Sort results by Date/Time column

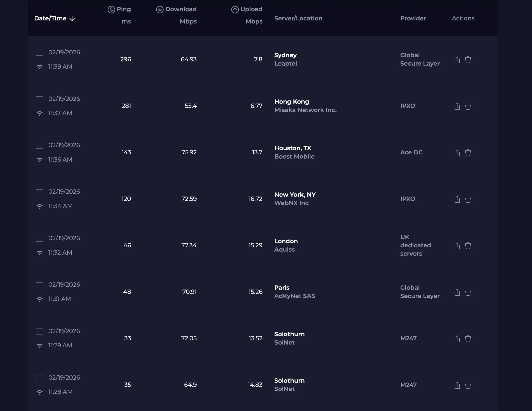(x=50, y=18)
